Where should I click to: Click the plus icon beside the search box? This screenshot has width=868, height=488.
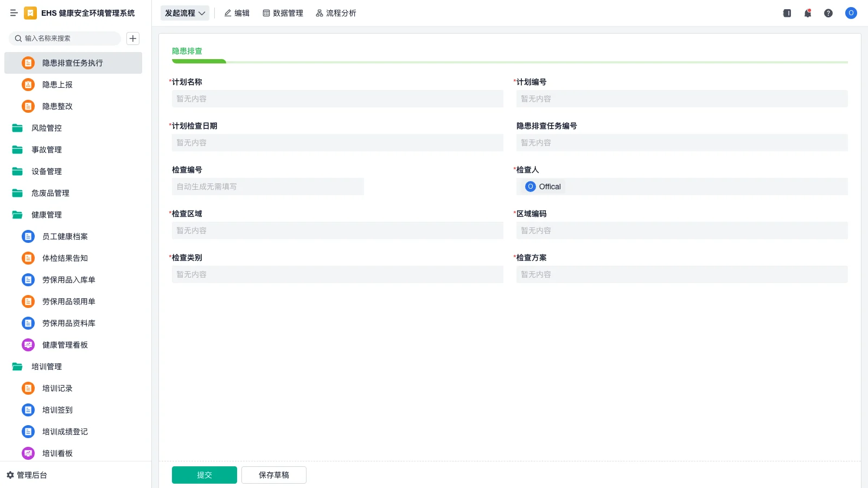[x=133, y=38]
